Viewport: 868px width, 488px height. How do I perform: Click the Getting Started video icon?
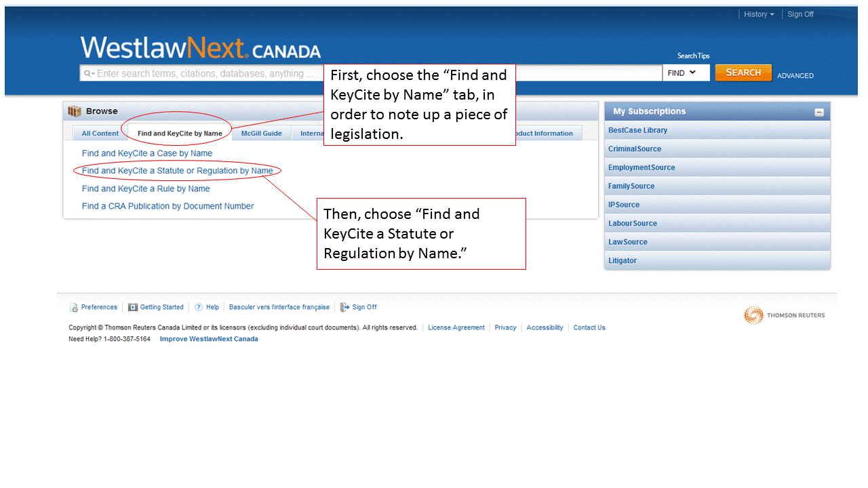133,307
